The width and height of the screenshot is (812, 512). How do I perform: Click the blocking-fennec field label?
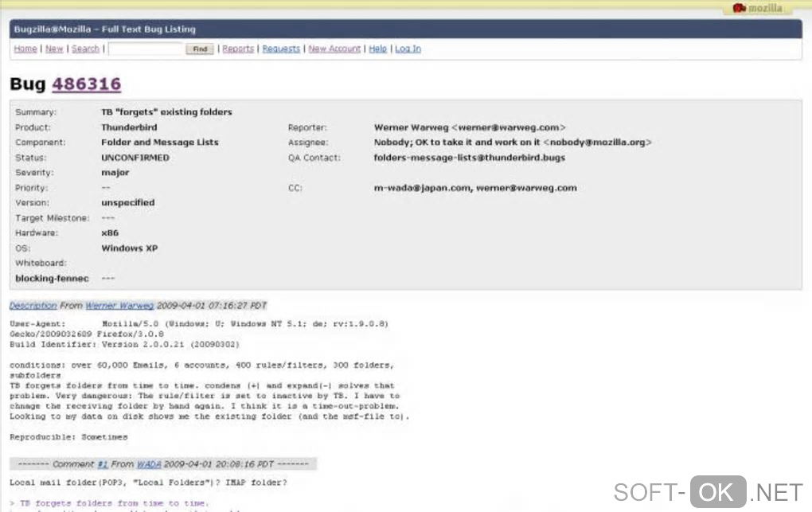pyautogui.click(x=52, y=279)
